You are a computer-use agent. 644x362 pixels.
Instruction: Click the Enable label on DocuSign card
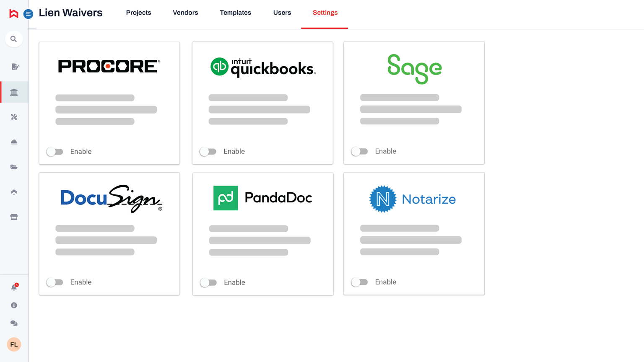point(81,282)
